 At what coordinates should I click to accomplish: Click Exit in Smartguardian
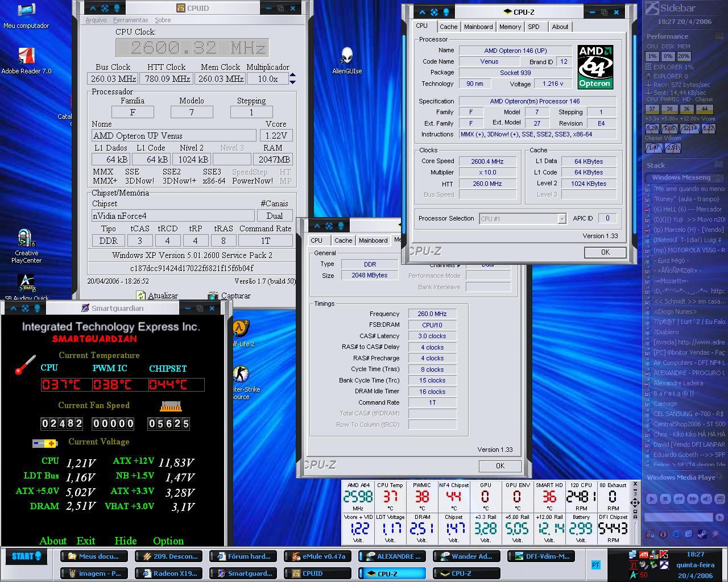pyautogui.click(x=86, y=541)
